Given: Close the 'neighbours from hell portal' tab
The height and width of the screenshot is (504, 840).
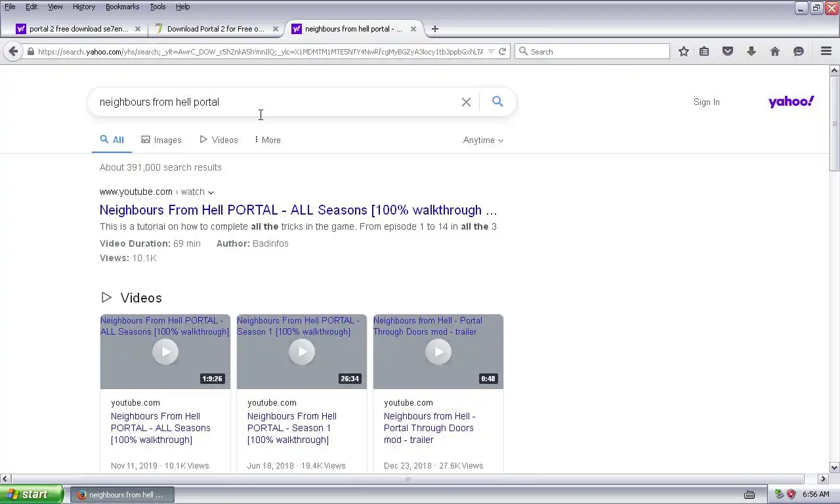Looking at the screenshot, I should (x=413, y=29).
